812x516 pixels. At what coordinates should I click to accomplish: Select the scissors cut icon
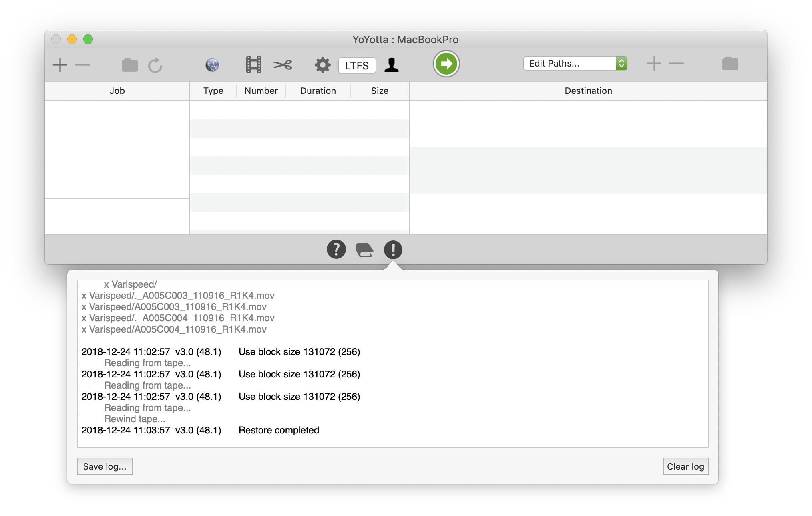[x=283, y=64]
